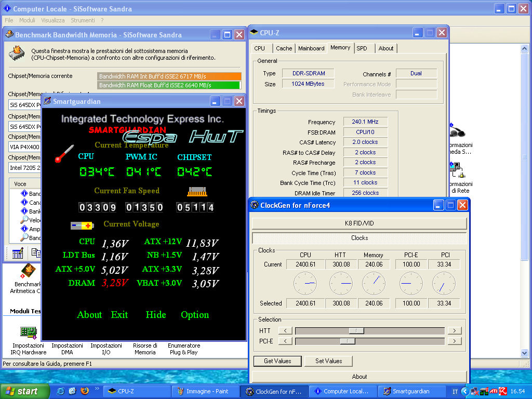Select the Cana… row in the Voce list

(x=31, y=202)
